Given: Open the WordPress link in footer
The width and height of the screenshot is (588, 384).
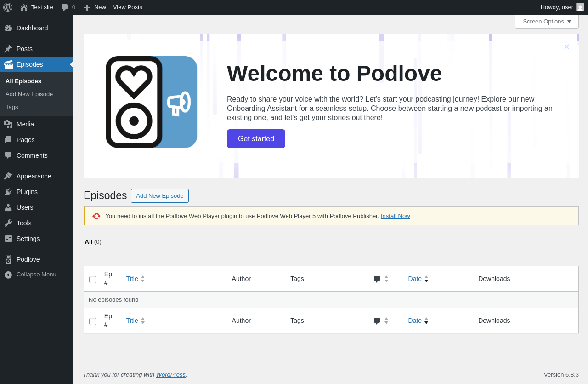Looking at the screenshot, I should click(171, 375).
